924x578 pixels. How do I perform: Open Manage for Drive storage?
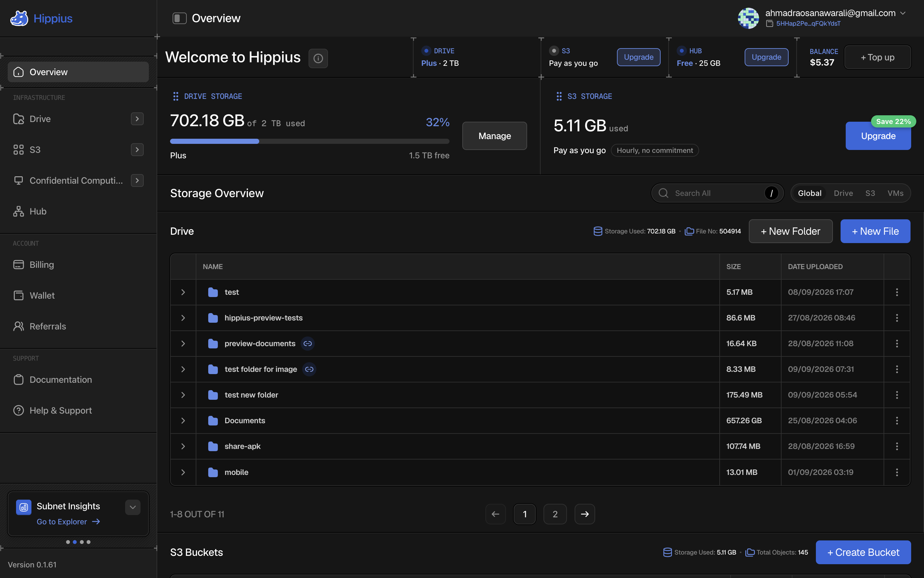tap(494, 136)
